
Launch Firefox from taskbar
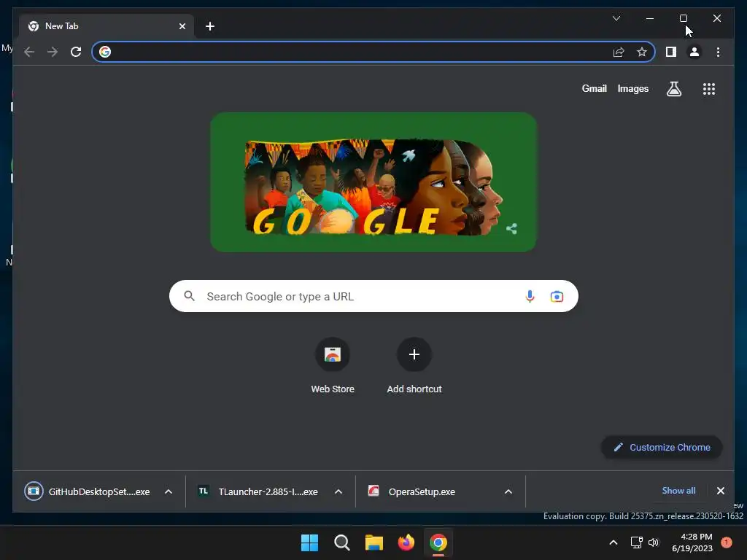pyautogui.click(x=406, y=542)
